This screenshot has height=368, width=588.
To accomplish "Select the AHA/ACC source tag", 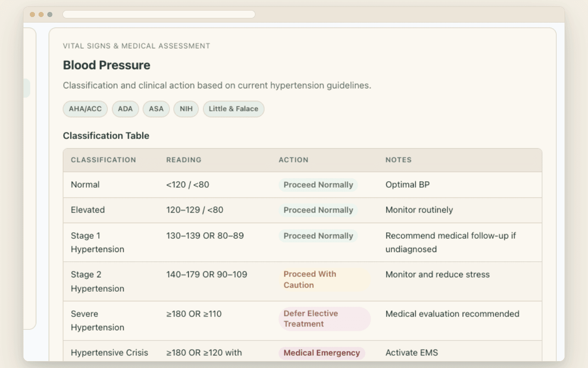I will tap(85, 109).
